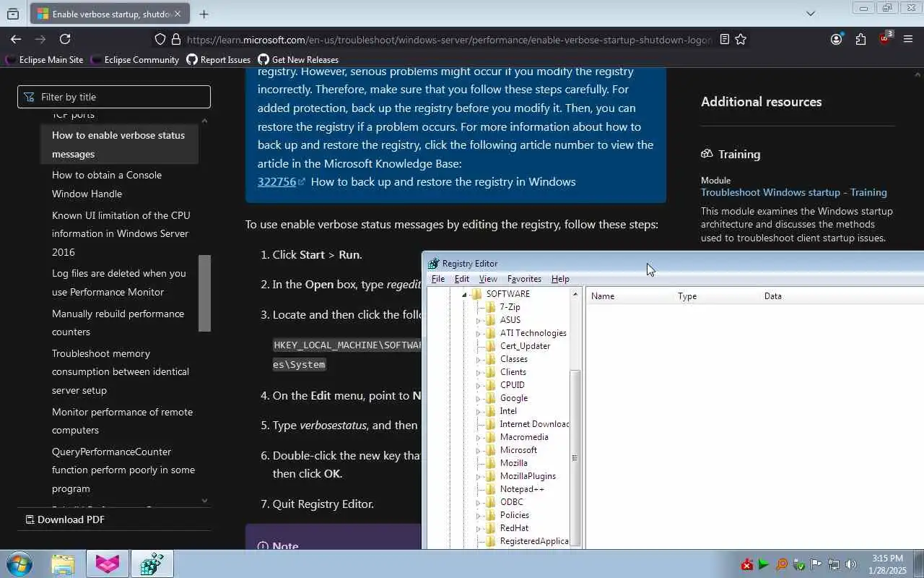Viewport: 924px width, 578px height.
Task: Click the browser address bar URL
Action: pos(448,40)
